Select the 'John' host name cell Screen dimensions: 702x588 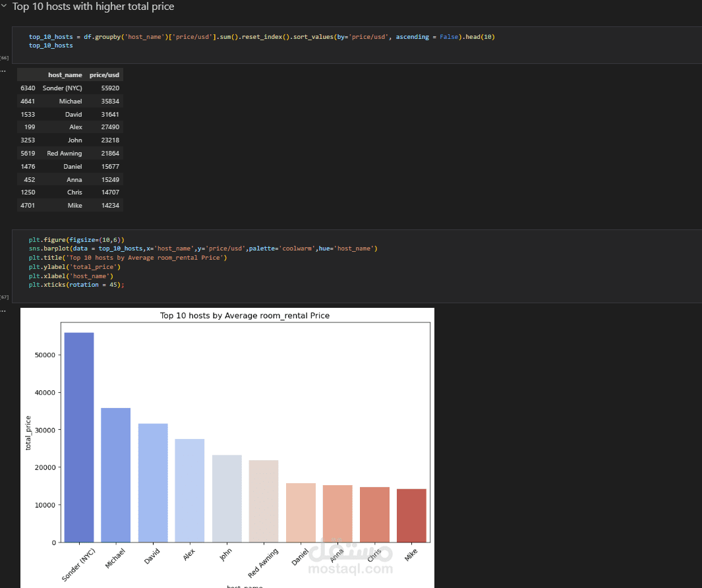(74, 140)
